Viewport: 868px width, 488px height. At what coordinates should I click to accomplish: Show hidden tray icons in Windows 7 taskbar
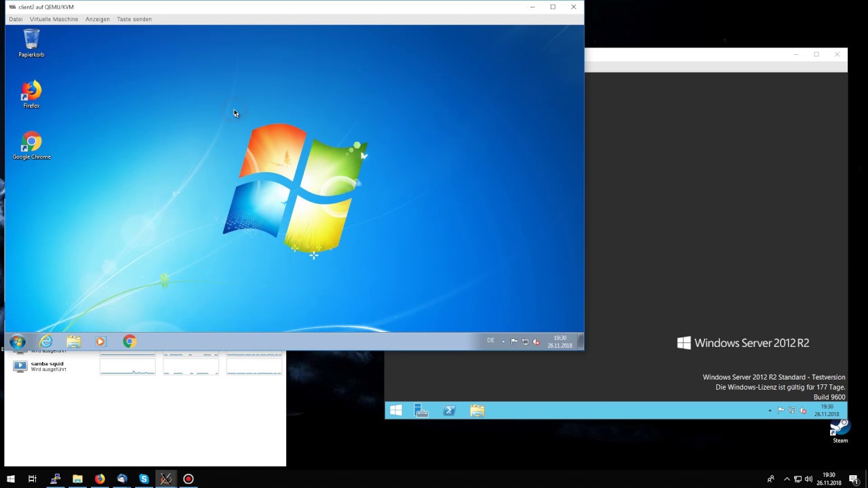(x=503, y=342)
